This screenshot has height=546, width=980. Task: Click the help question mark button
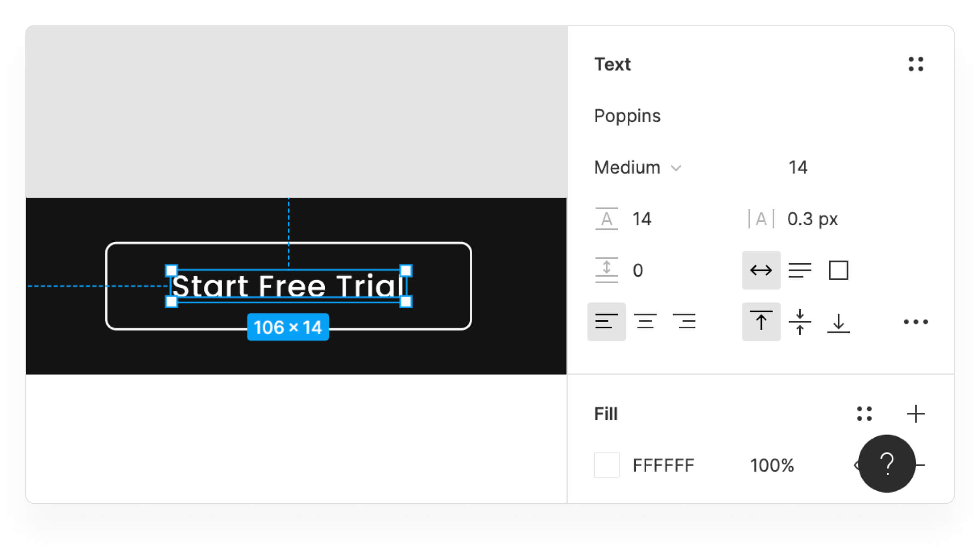(887, 463)
